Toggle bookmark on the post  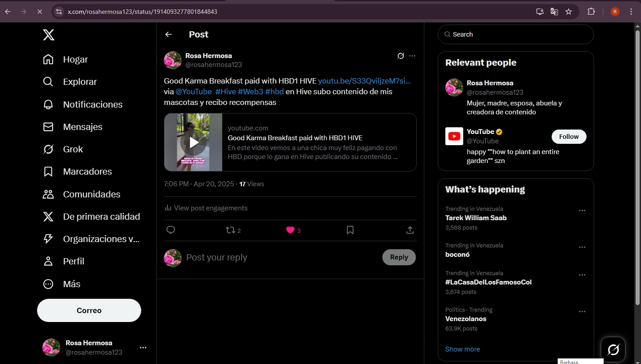click(x=350, y=230)
